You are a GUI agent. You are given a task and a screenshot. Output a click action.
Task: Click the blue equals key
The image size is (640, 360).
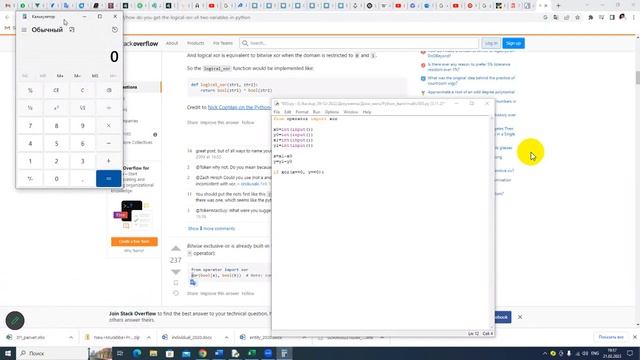(x=109, y=179)
